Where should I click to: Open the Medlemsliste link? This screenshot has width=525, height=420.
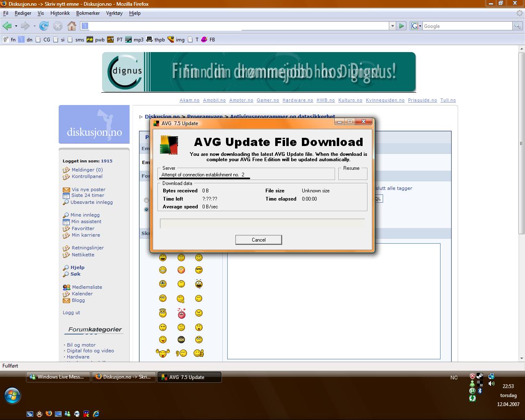coord(87,287)
